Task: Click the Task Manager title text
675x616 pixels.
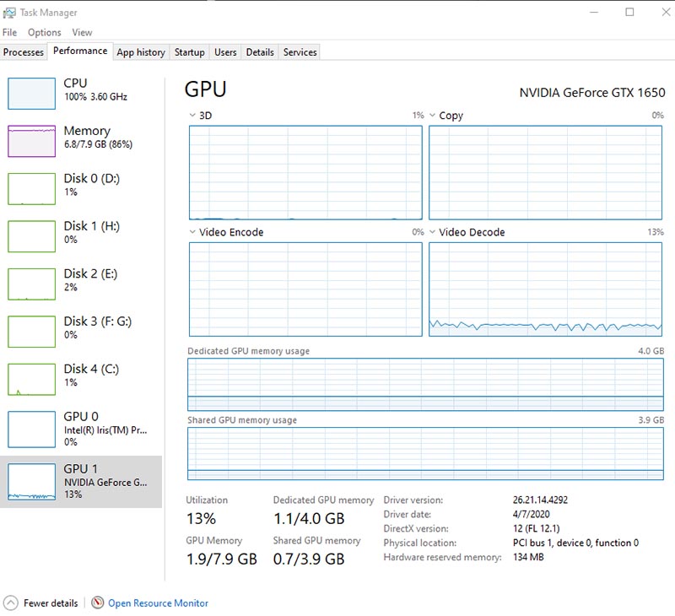Action: coord(49,13)
